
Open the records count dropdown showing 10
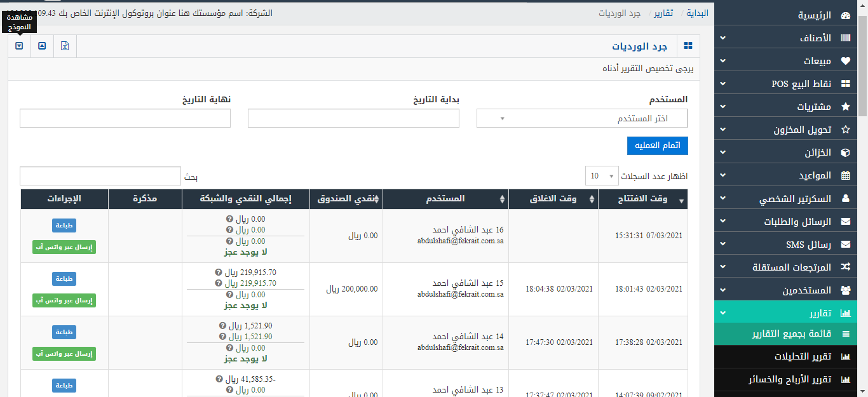[601, 176]
